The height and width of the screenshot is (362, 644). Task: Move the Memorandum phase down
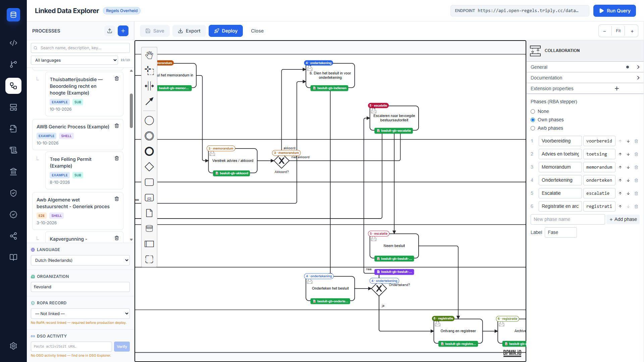(628, 167)
